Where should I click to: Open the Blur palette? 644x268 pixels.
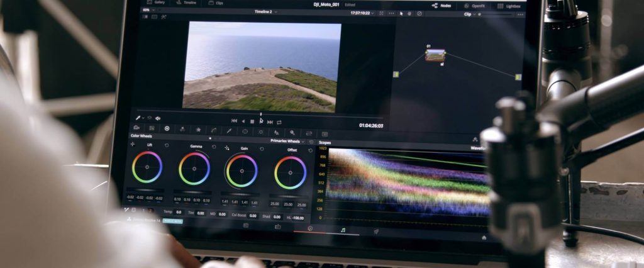coord(277,132)
